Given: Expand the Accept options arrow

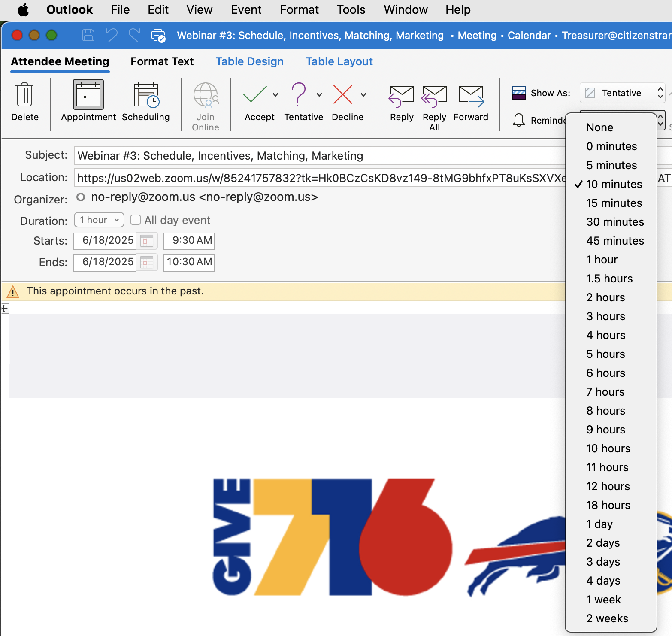Looking at the screenshot, I should [x=275, y=95].
